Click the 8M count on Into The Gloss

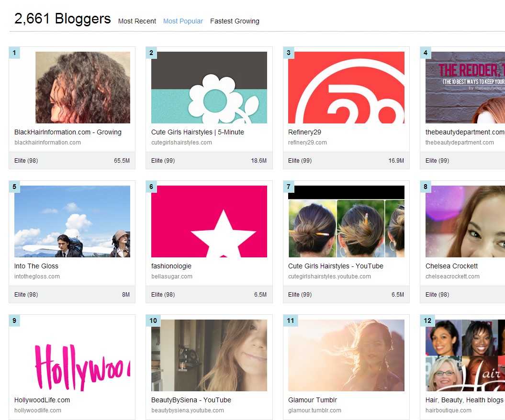click(126, 295)
